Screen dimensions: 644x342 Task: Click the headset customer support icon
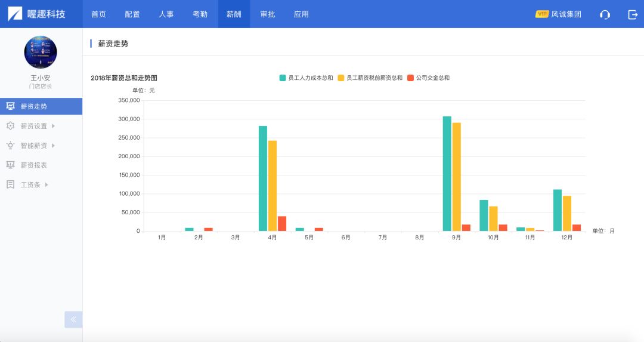coord(605,14)
